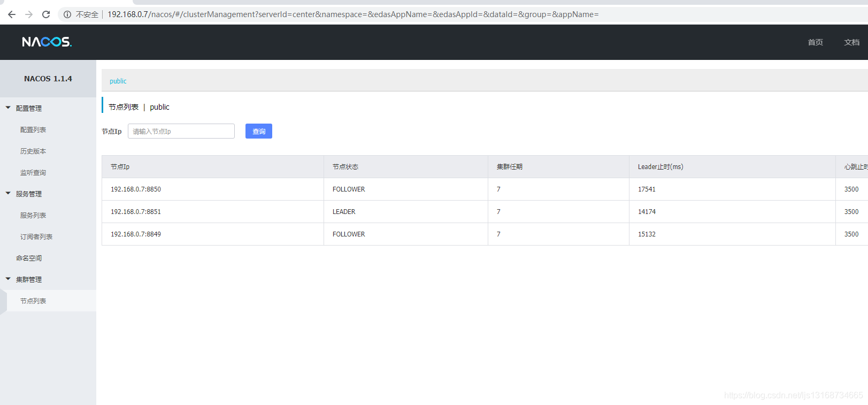Click the browser forward arrow

tap(29, 14)
